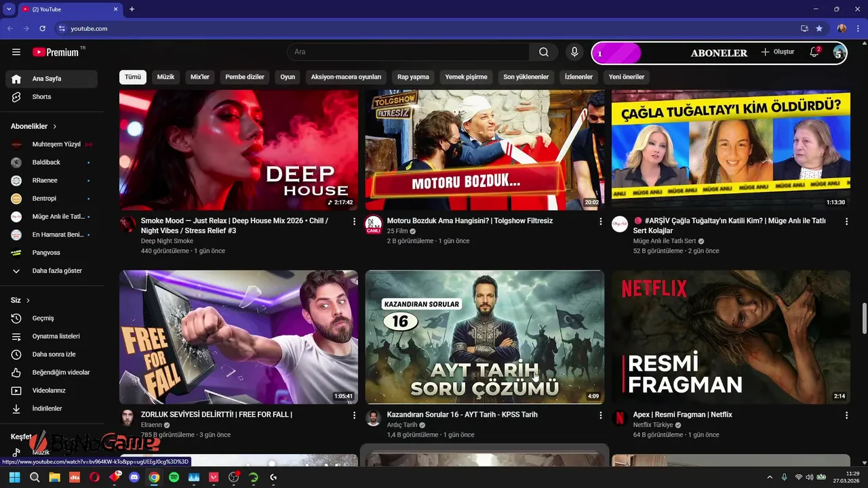
Task: Click the Shorts sidebar icon
Action: click(x=16, y=97)
